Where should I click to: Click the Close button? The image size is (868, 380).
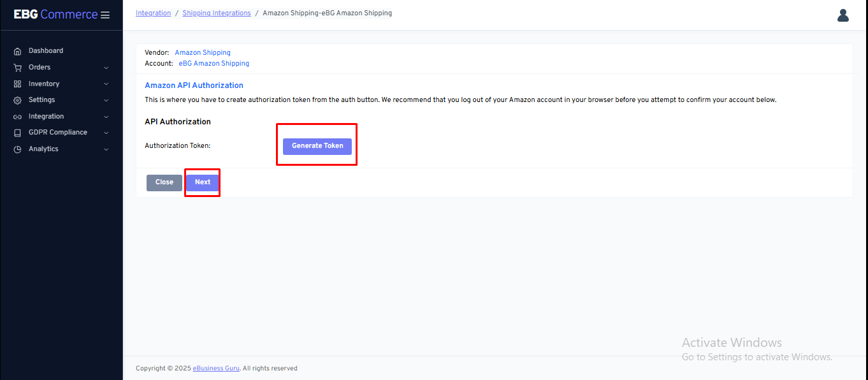coord(164,182)
